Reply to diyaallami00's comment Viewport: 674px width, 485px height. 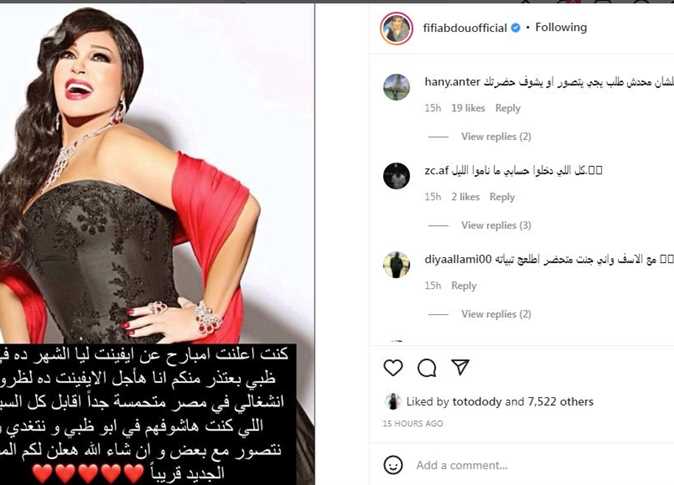464,286
